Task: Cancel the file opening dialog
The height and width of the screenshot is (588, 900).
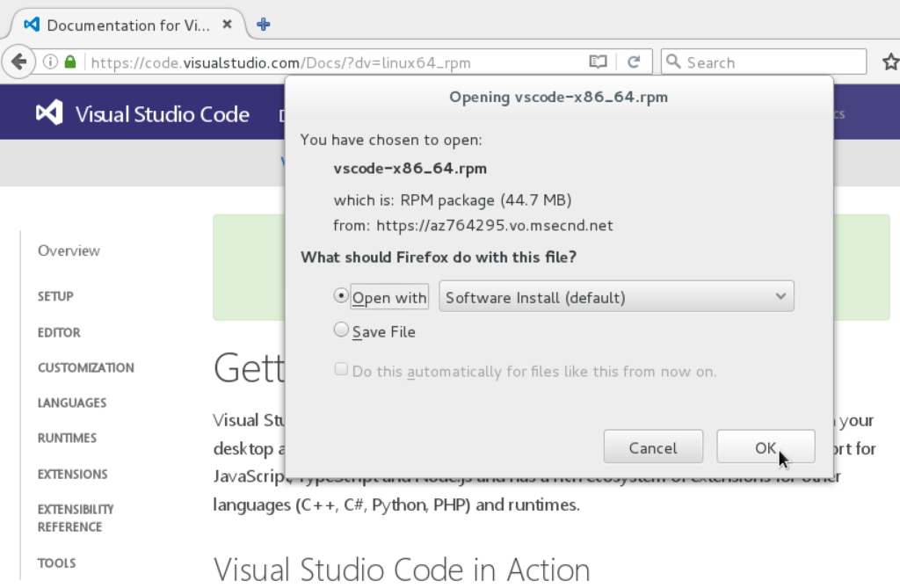Action: point(653,447)
